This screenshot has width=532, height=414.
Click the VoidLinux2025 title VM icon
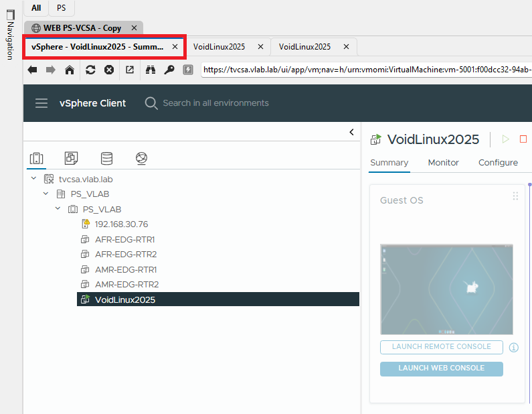tap(376, 139)
